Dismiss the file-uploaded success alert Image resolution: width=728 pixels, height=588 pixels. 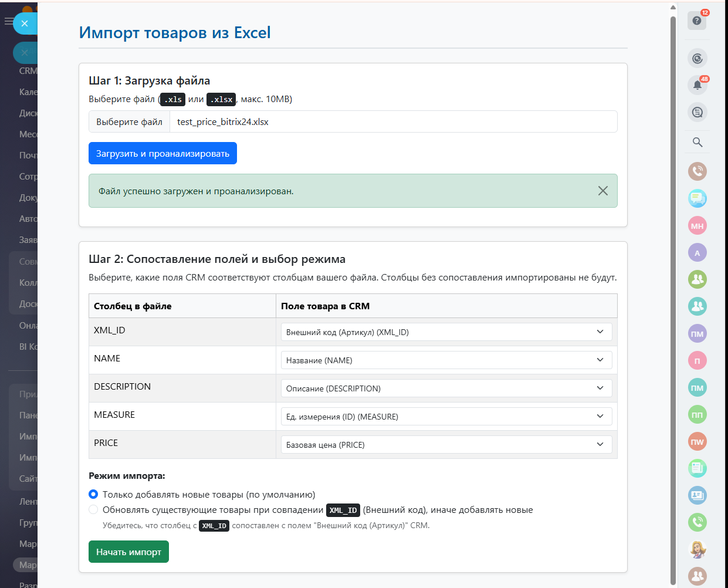602,191
